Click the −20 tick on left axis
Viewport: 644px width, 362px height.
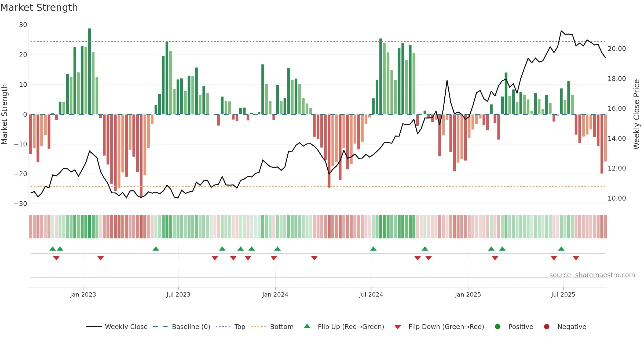21,174
